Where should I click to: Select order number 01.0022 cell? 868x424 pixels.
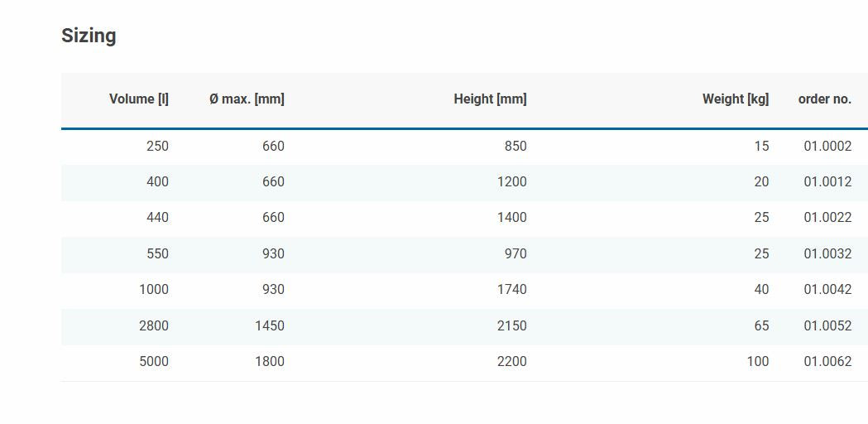click(827, 218)
